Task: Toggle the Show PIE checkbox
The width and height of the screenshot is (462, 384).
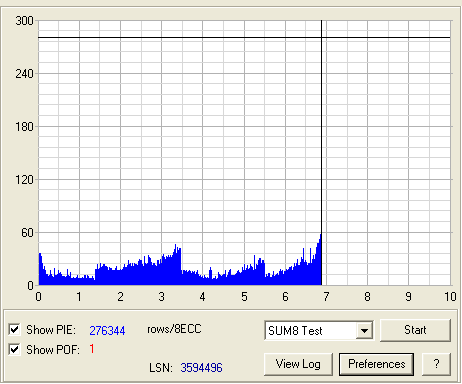Action: (x=14, y=329)
